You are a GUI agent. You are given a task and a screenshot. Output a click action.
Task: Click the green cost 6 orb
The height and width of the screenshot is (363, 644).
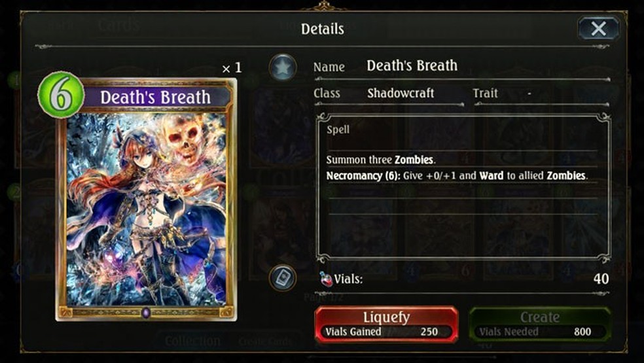point(62,95)
